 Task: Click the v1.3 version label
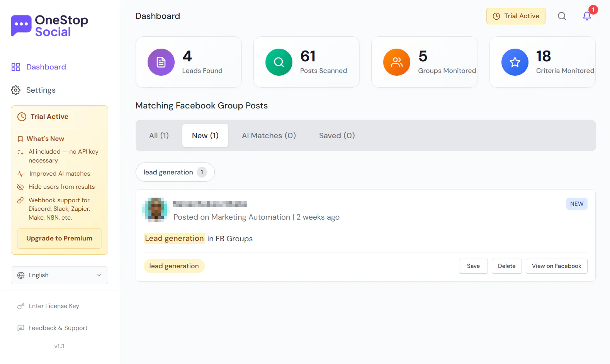[59, 346]
